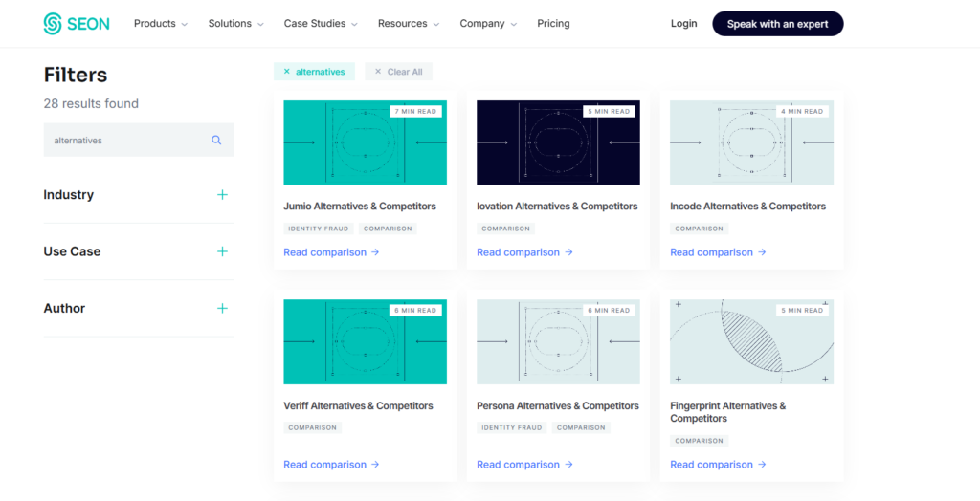980x501 pixels.
Task: Expand the Use Case filter plus icon
Action: [x=222, y=251]
